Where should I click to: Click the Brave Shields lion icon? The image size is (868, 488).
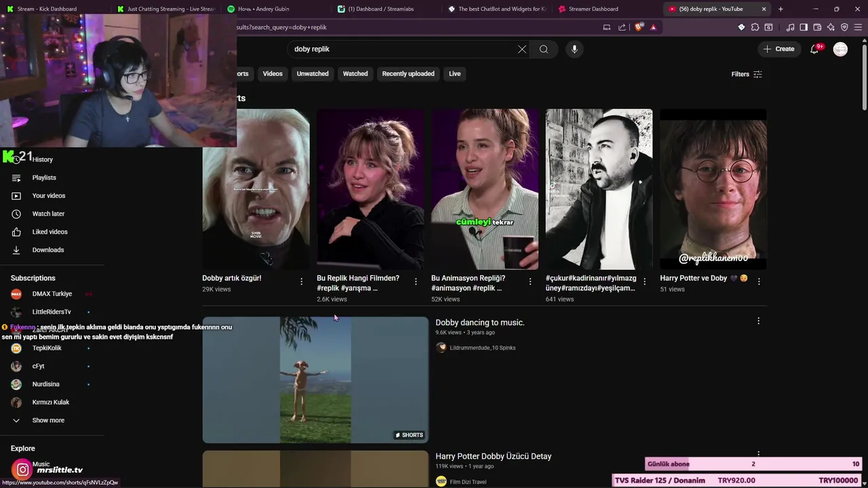tap(639, 27)
